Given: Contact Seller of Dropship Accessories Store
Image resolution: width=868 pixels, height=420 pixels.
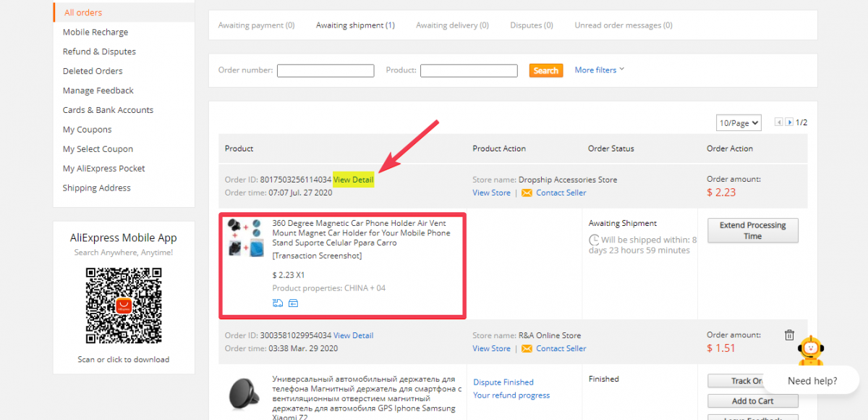Looking at the screenshot, I should pyautogui.click(x=561, y=193).
